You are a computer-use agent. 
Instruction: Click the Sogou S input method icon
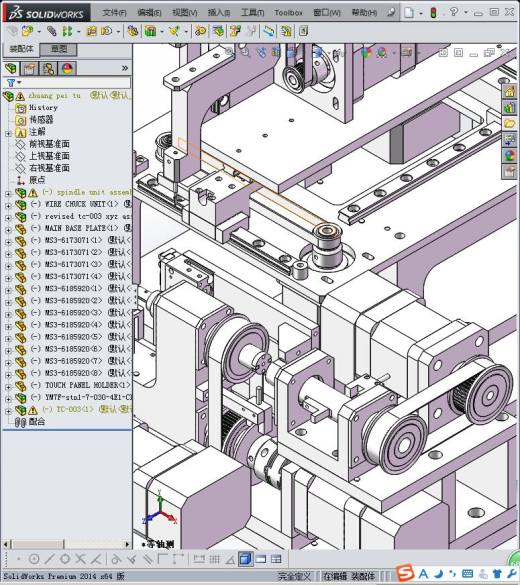(405, 573)
